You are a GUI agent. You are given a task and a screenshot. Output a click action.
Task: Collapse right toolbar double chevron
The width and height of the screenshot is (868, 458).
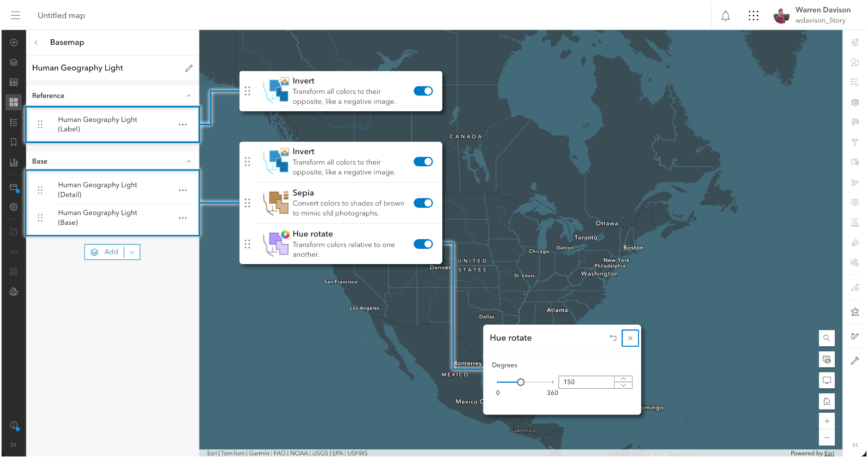pyautogui.click(x=855, y=445)
